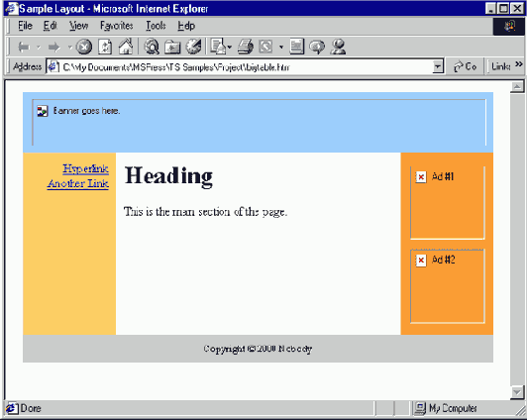Expand the Address bar dropdown arrow
The image size is (527, 420).
coord(437,66)
